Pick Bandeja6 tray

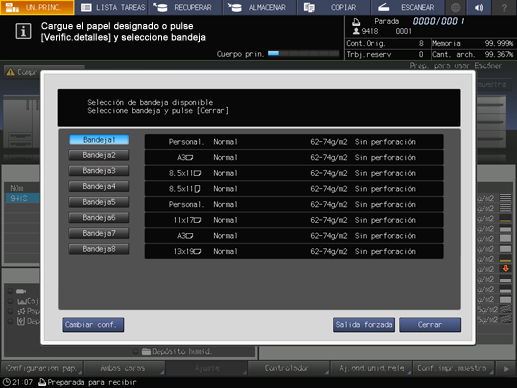[99, 218]
